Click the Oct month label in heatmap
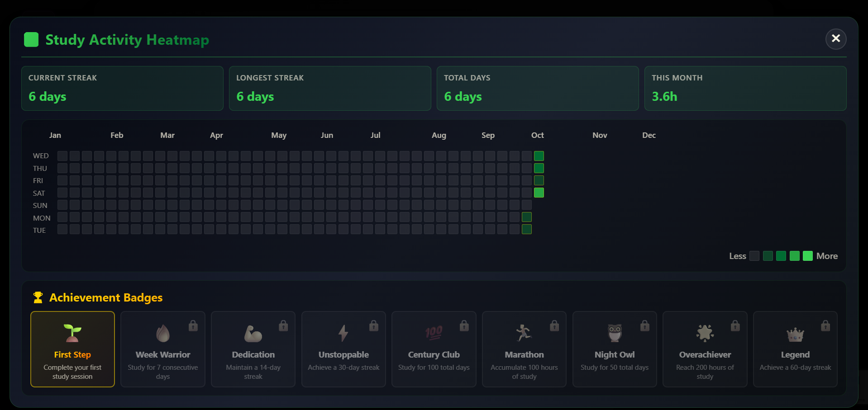The height and width of the screenshot is (410, 868). tap(537, 135)
